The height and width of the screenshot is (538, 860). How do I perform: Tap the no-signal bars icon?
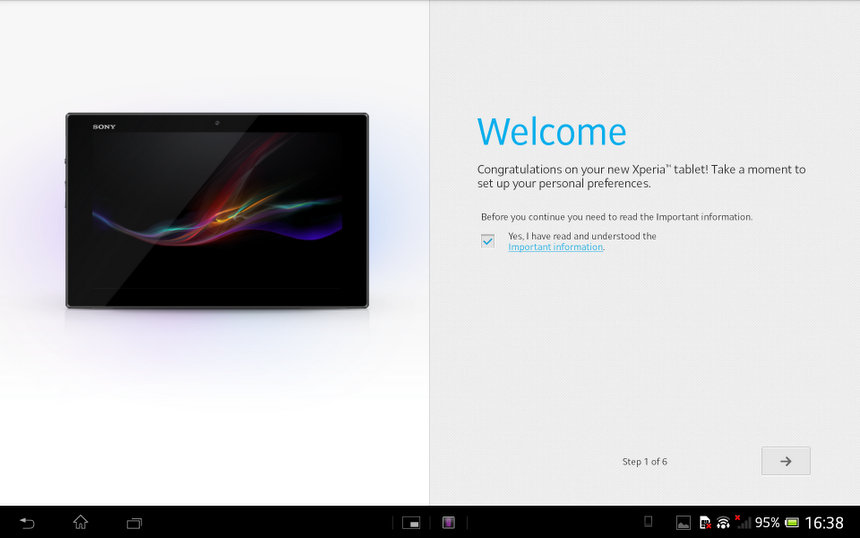pos(743,522)
